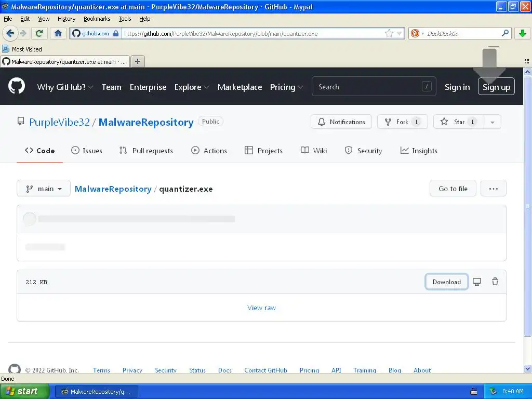Screen dimensions: 532x399
Task: Reload the current page
Action: coord(39,33)
